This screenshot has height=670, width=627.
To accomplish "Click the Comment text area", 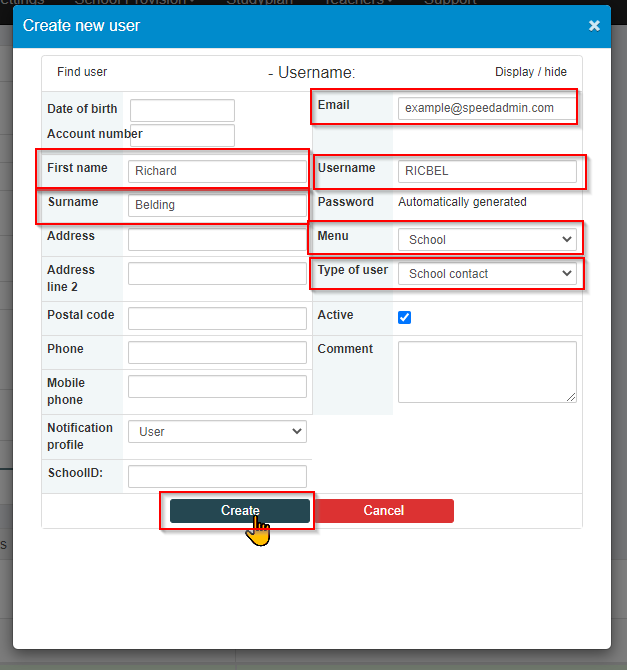I will coord(487,372).
